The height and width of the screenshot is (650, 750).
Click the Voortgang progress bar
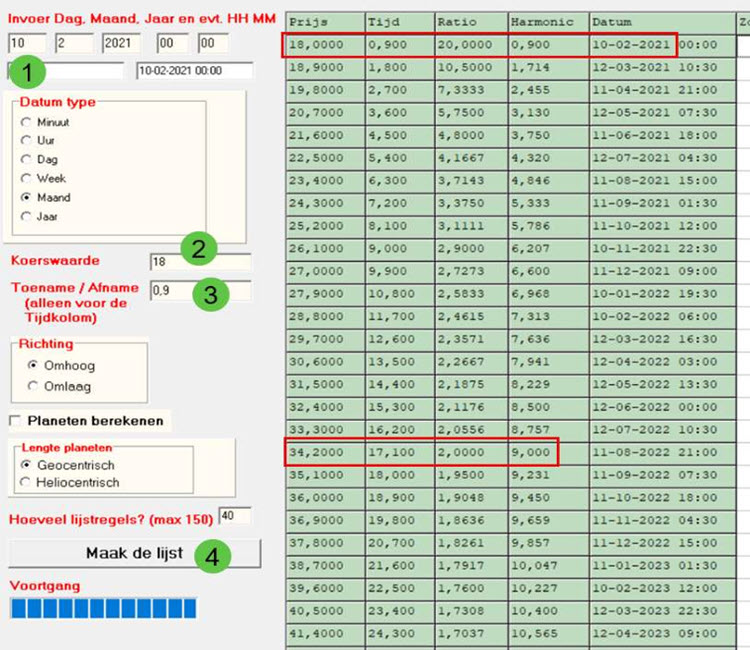pos(103,608)
